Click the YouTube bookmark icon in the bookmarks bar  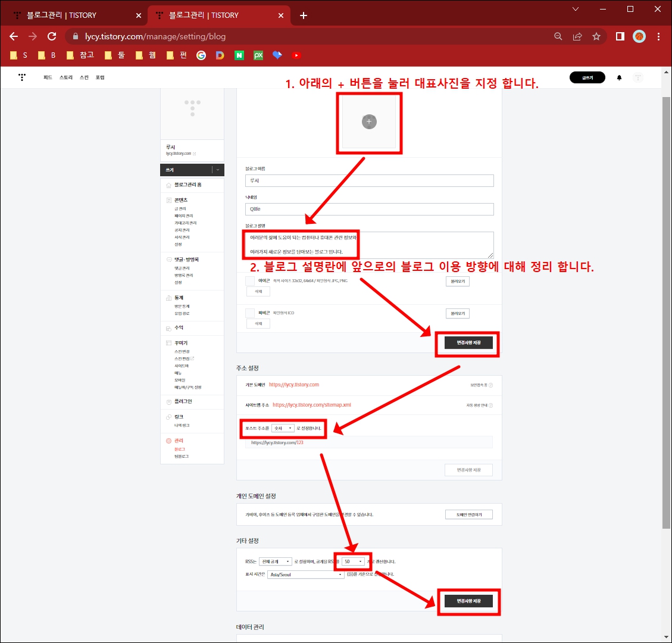click(x=296, y=55)
